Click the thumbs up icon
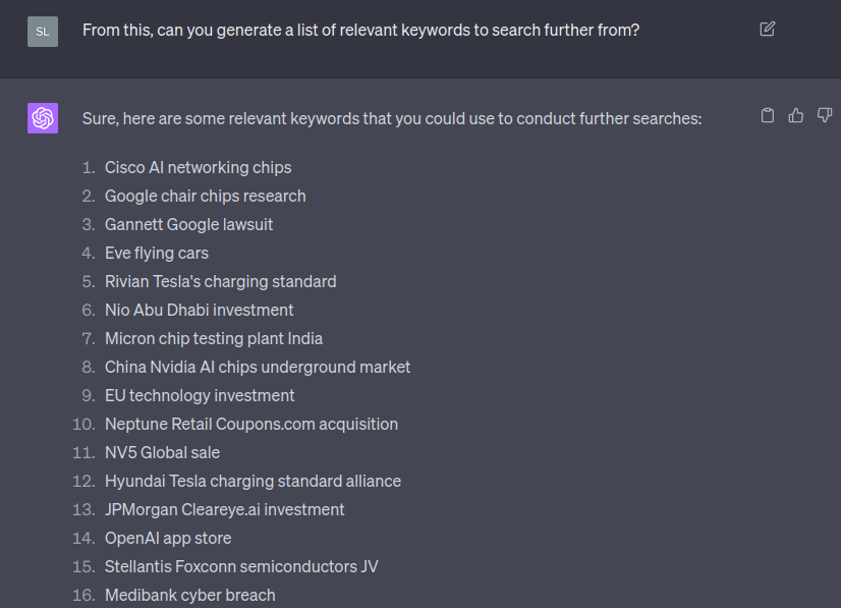Screen dimensions: 841x608 (x=796, y=116)
